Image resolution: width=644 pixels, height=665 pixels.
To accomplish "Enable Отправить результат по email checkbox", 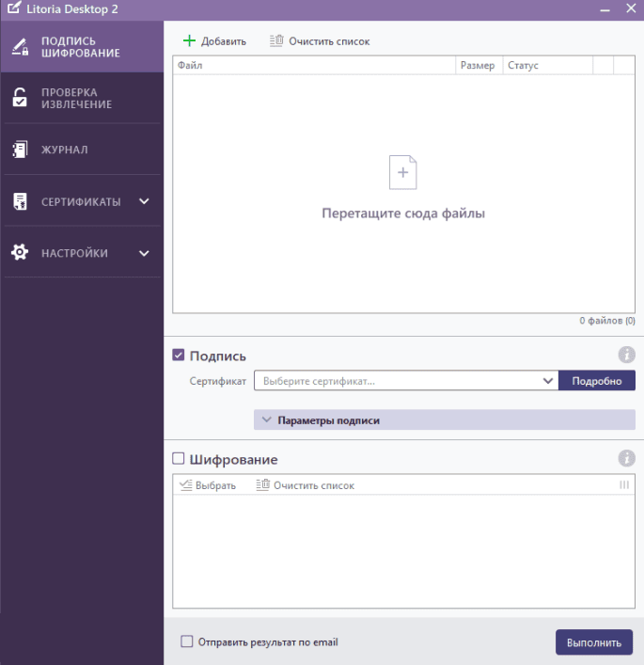I will point(187,641).
